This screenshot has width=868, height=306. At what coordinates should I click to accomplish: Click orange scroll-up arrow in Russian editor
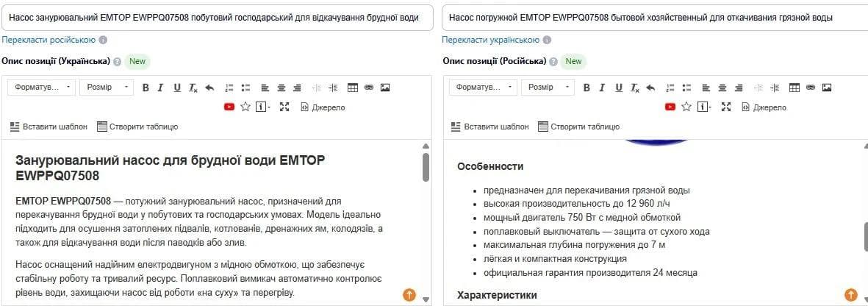(x=850, y=294)
